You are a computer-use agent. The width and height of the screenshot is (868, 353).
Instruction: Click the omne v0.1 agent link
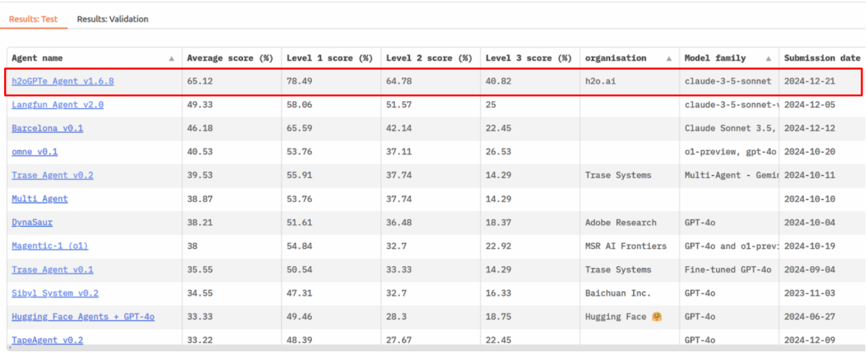(35, 152)
